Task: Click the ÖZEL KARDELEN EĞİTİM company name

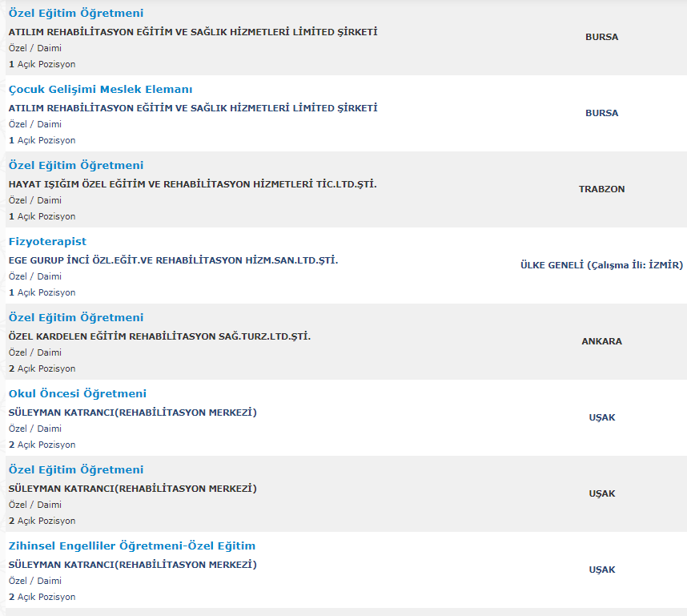Action: 159,336
